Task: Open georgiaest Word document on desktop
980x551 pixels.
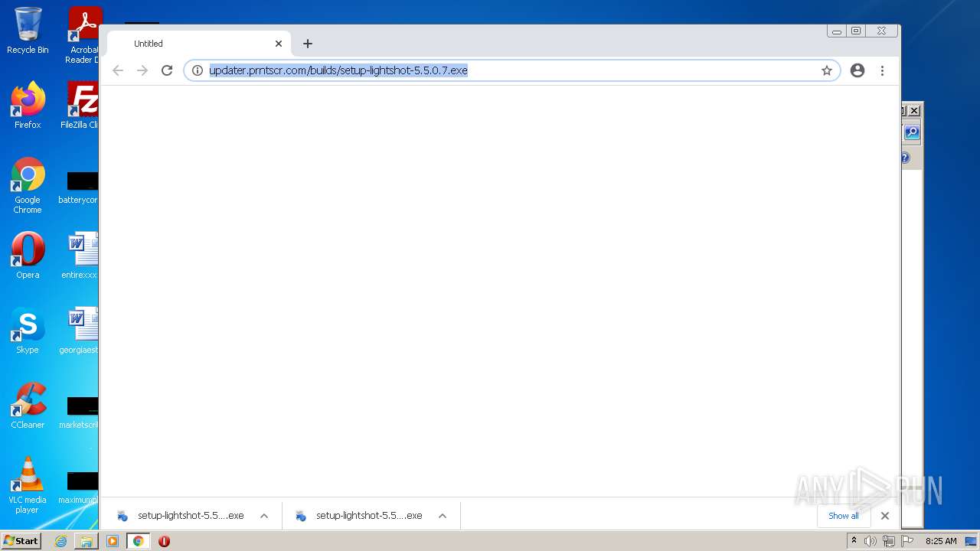Action: [80, 330]
